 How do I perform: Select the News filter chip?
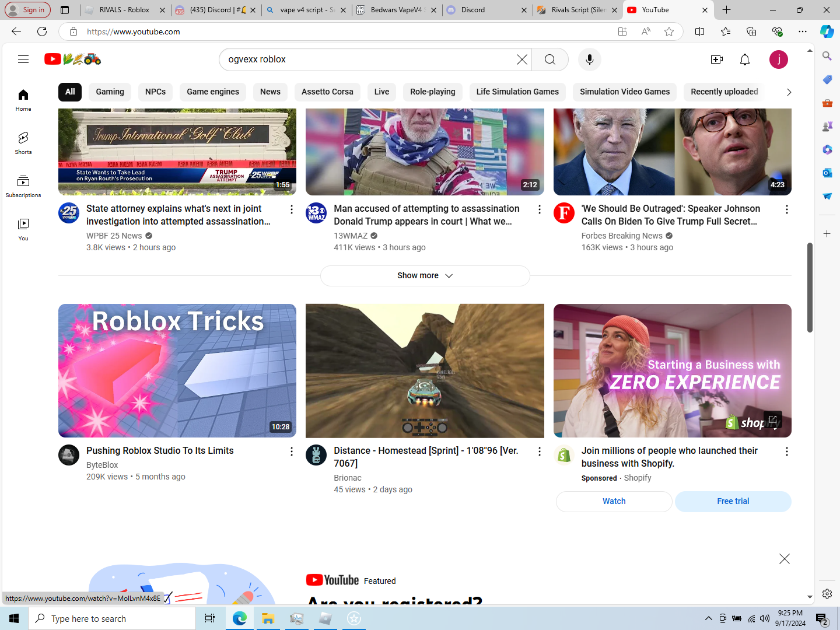tap(270, 92)
